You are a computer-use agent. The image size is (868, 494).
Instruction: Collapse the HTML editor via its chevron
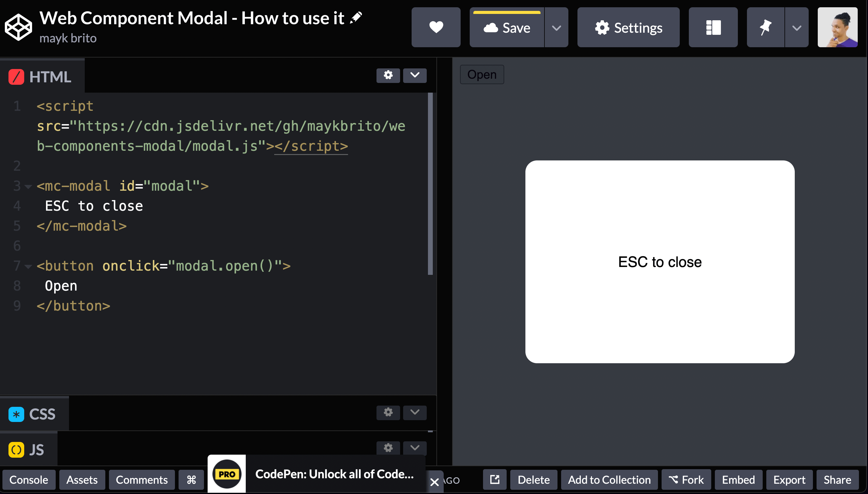415,75
